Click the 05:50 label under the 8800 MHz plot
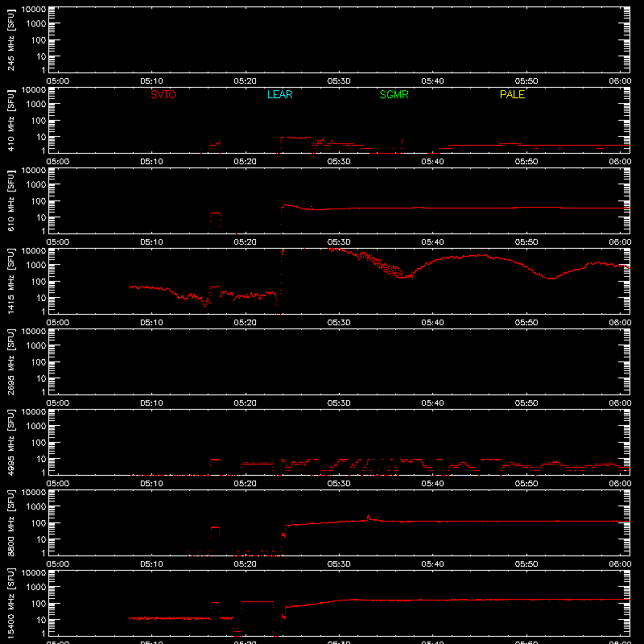 [526, 564]
